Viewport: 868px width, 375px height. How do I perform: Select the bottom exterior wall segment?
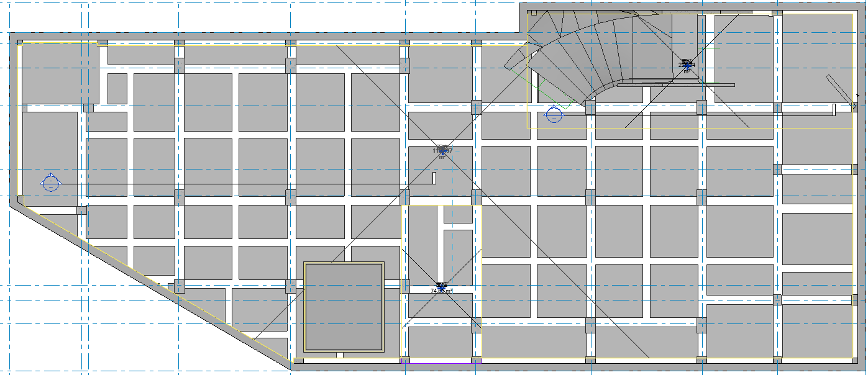coord(559,368)
